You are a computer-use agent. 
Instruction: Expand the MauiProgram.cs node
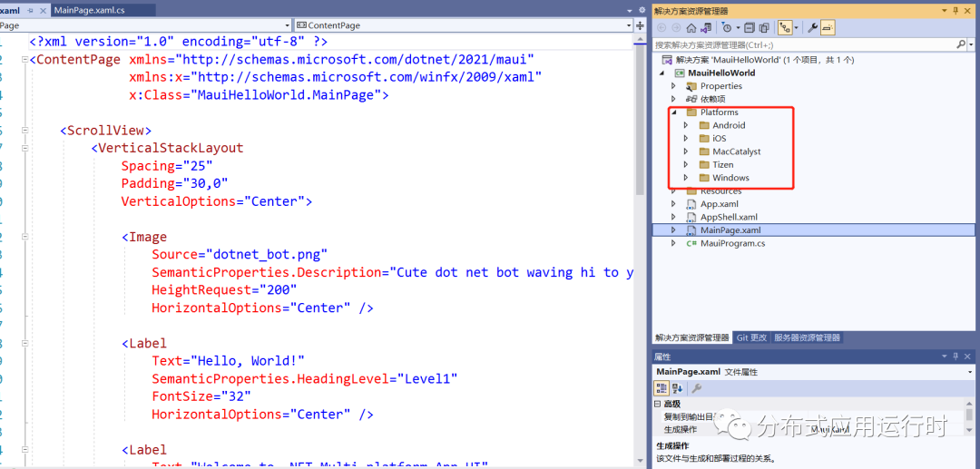(x=673, y=243)
